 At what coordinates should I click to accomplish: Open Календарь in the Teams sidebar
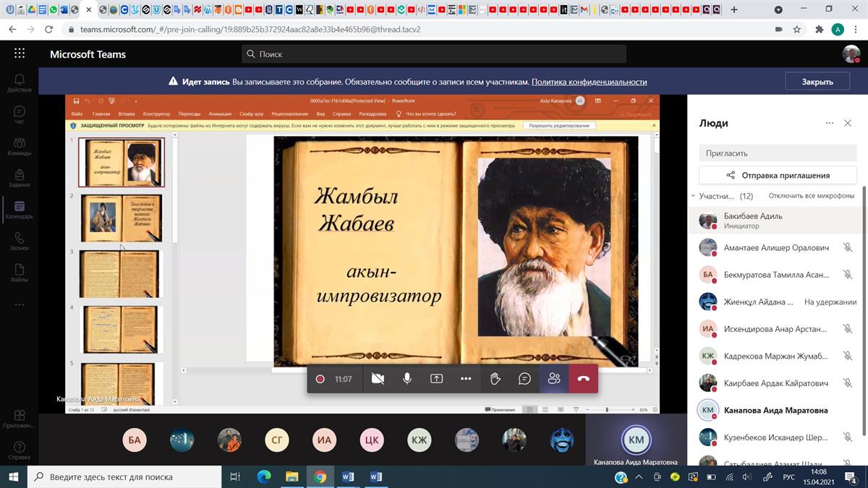pyautogui.click(x=20, y=210)
